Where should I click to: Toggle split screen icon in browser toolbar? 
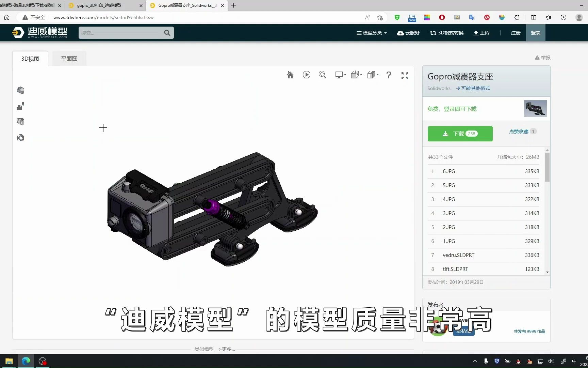534,17
